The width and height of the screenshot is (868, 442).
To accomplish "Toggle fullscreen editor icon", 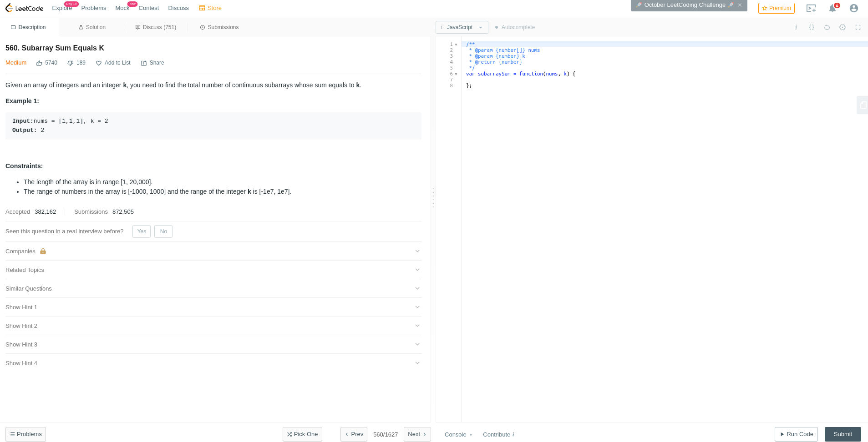I will click(x=858, y=27).
